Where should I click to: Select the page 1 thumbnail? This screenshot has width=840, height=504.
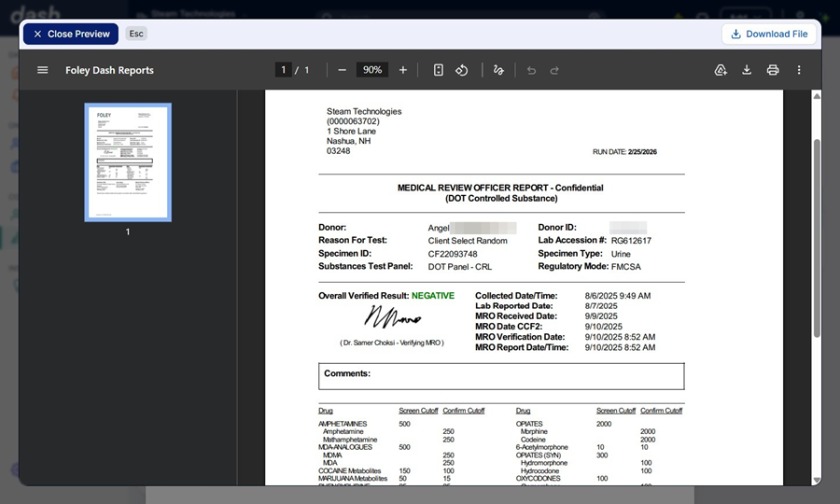128,162
